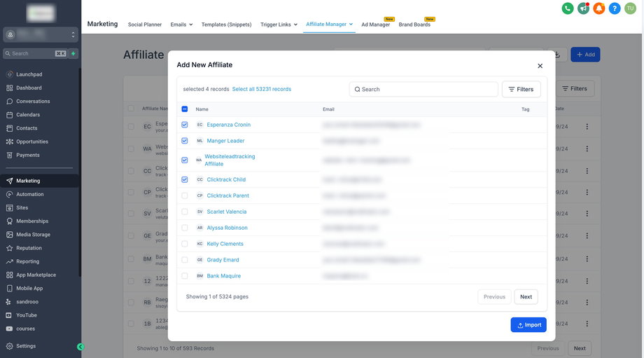Click the Payments sidebar icon
The image size is (644, 358).
pos(9,155)
